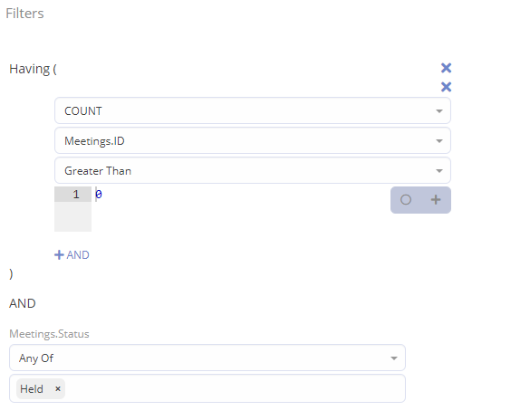
Task: Add another condition with +AND link
Action: pyautogui.click(x=72, y=255)
